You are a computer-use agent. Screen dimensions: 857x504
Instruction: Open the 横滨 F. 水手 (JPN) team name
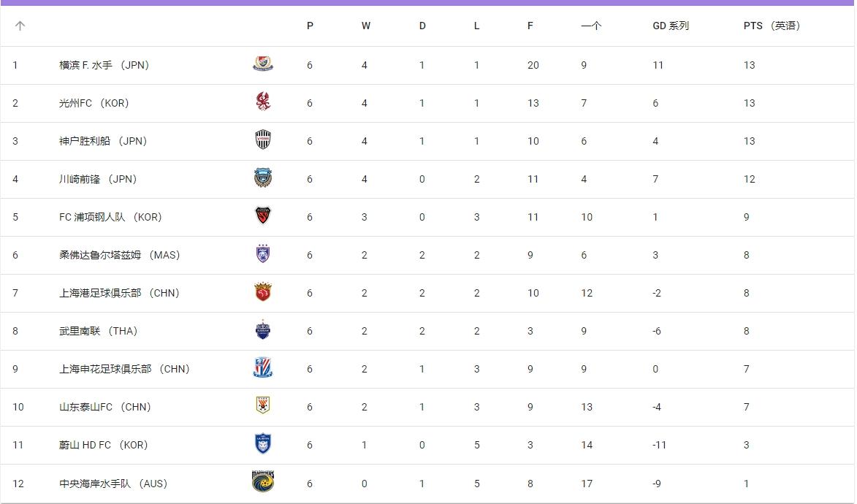pos(104,65)
